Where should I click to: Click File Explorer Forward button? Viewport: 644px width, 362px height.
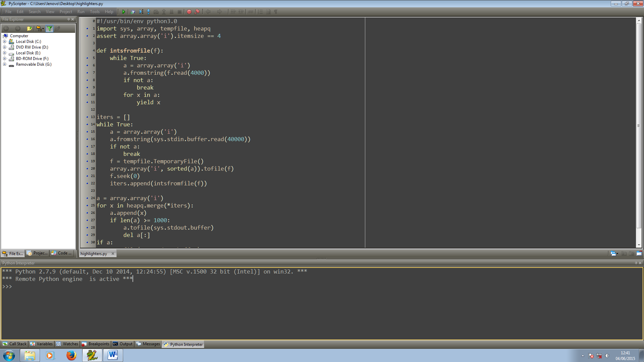[x=18, y=28]
